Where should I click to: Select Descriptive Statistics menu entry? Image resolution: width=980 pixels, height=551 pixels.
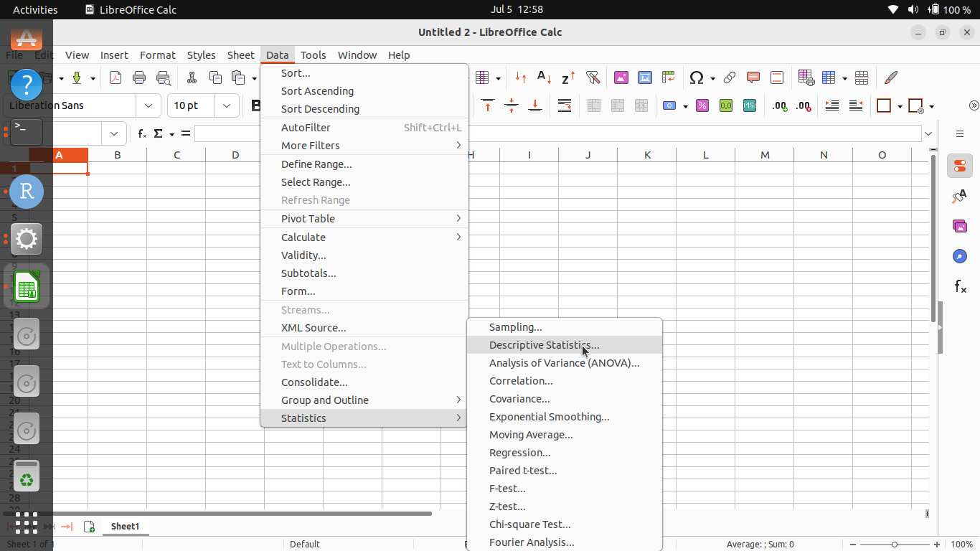[564, 345]
